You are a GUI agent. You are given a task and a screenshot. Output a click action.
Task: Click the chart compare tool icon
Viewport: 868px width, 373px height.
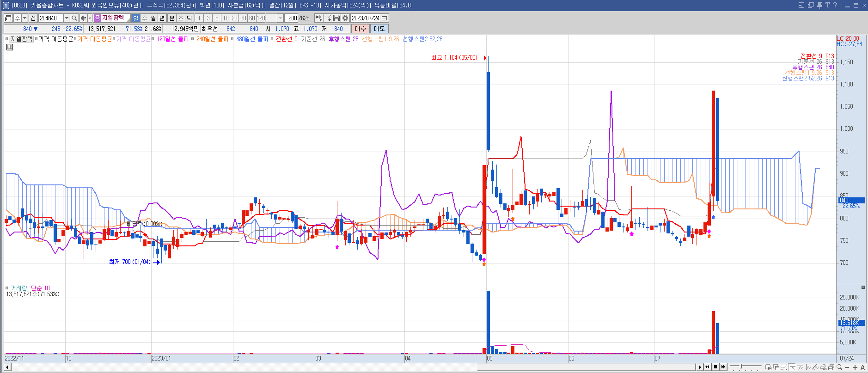(x=319, y=18)
